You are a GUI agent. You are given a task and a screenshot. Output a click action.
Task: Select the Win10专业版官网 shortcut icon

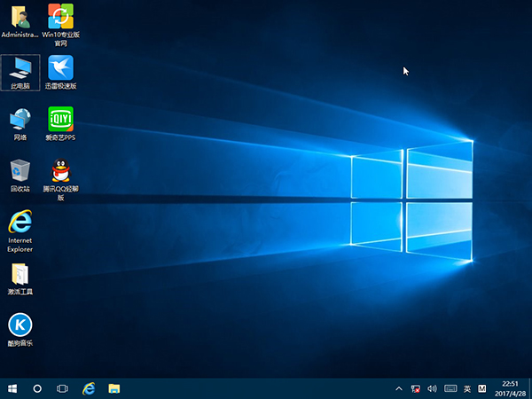(60, 16)
